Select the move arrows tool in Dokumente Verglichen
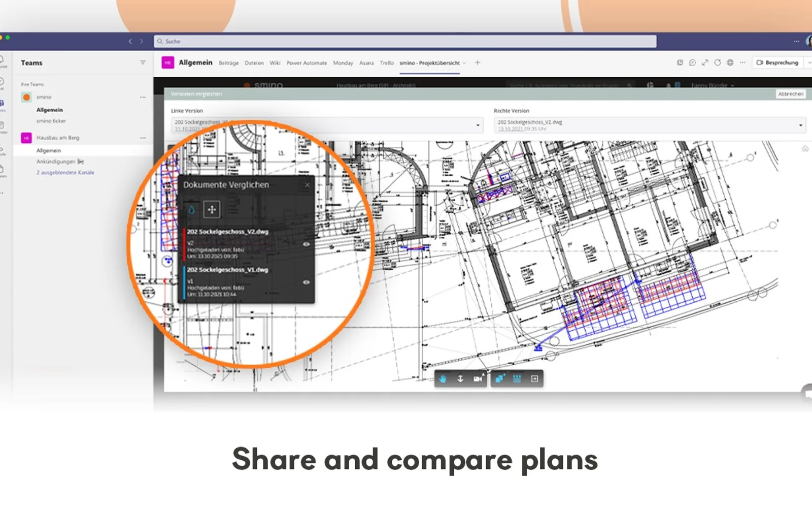 pyautogui.click(x=212, y=209)
